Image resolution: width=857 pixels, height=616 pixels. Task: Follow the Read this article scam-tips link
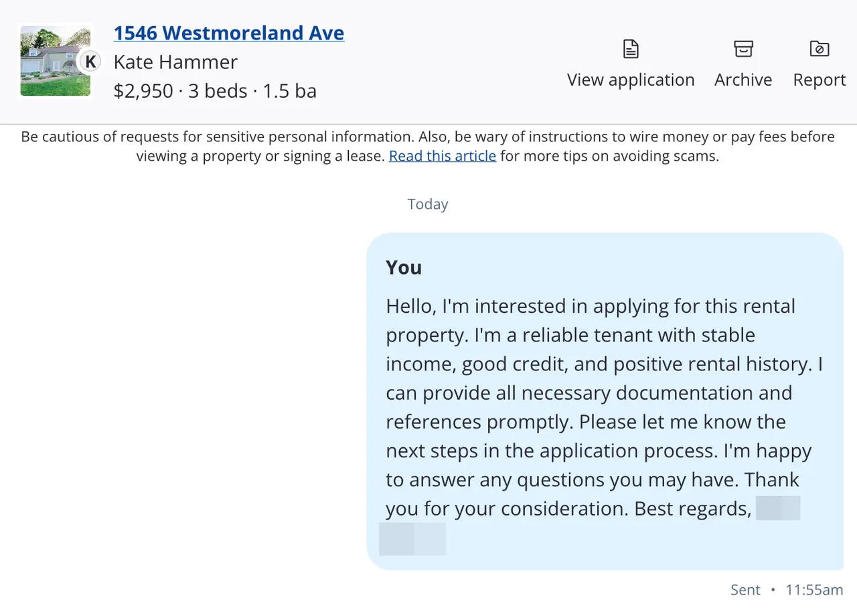click(442, 155)
